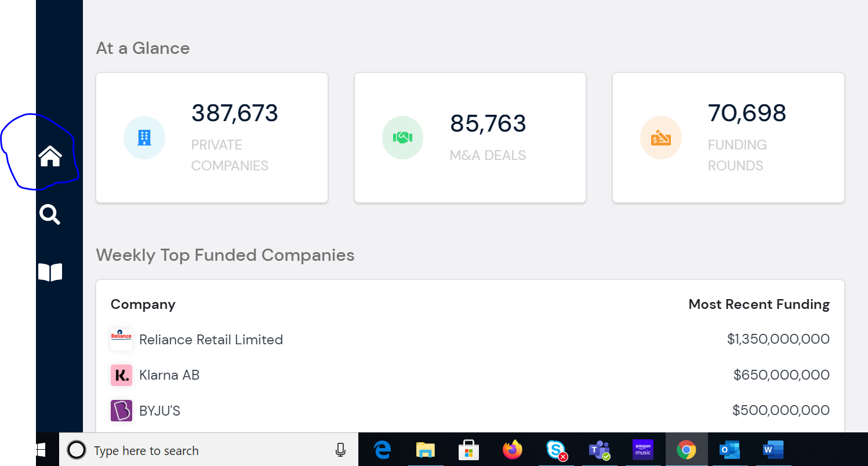
Task: Open Amazon Music from taskbar
Action: (x=643, y=450)
